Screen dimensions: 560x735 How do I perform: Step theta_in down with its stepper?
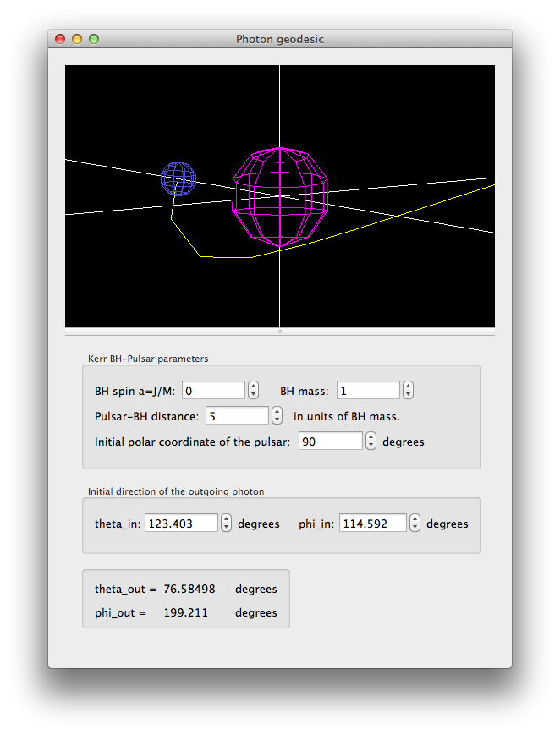point(226,528)
